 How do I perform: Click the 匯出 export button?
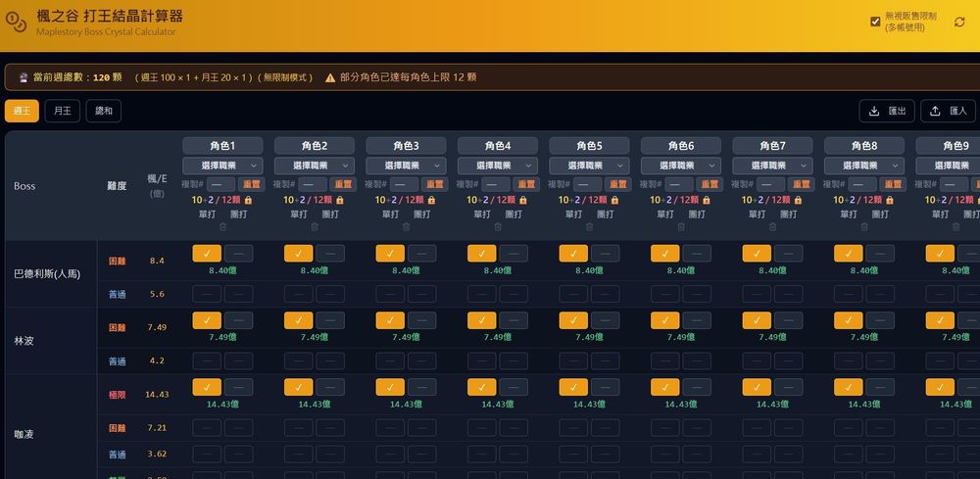[887, 111]
